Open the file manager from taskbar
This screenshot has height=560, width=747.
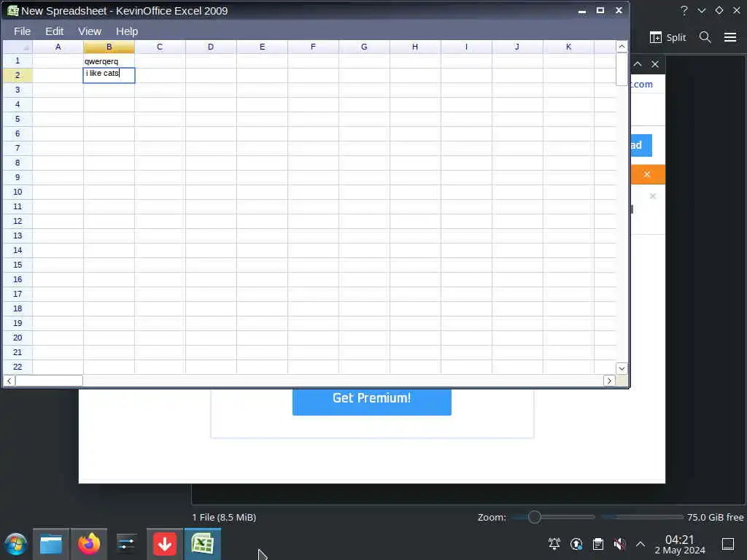[51, 544]
